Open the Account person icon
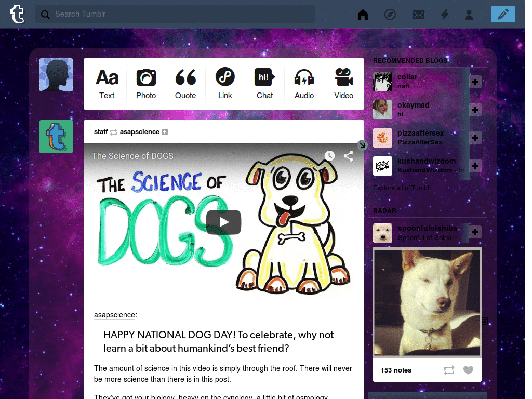Image resolution: width=532 pixels, height=399 pixels. click(469, 14)
